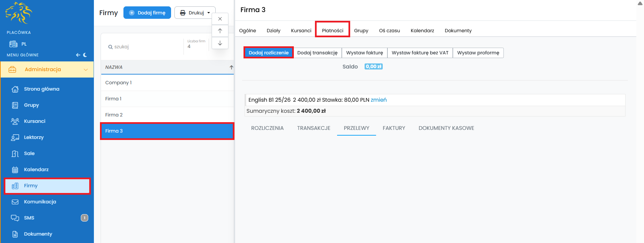Click the Strona główna home icon

tap(15, 89)
